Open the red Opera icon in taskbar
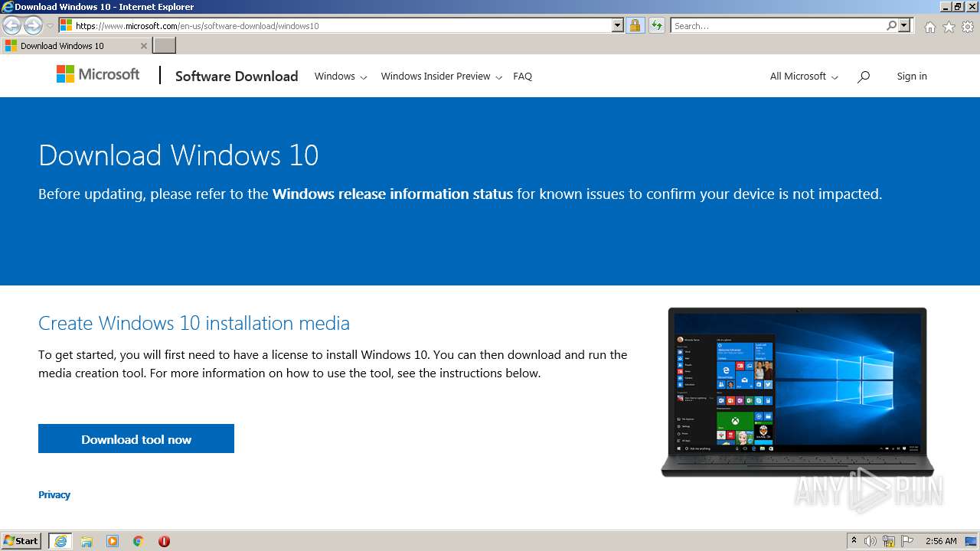 [164, 541]
